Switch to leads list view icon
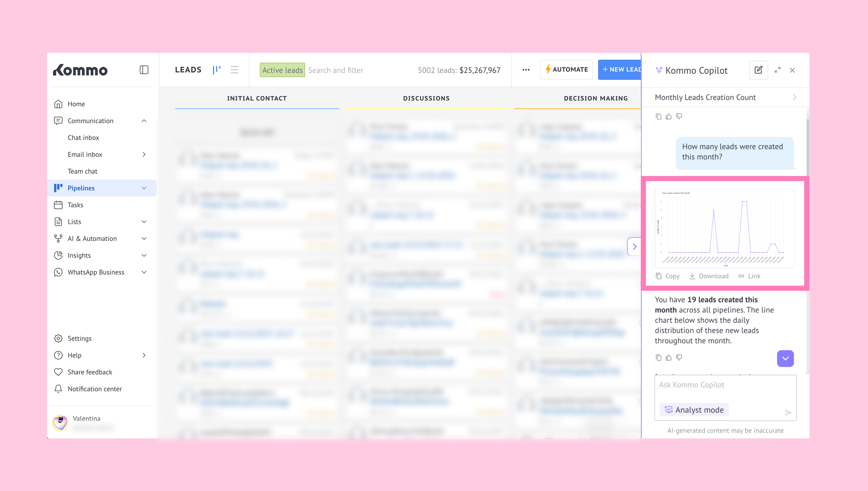Viewport: 868px width, 491px height. pyautogui.click(x=234, y=70)
